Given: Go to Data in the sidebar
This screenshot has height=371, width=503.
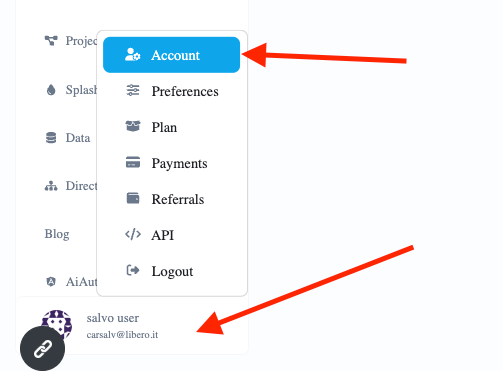Looking at the screenshot, I should tap(68, 138).
